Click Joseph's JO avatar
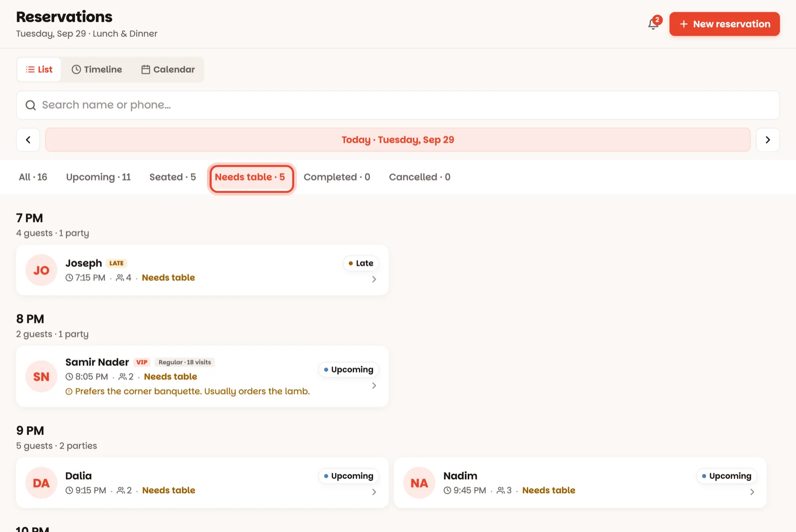This screenshot has width=796, height=532. 41,270
